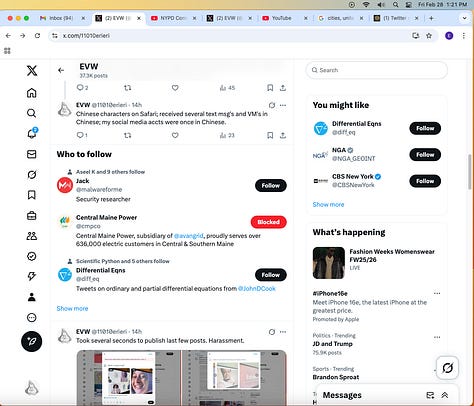
Task: Follow NGA account
Action: [425, 155]
